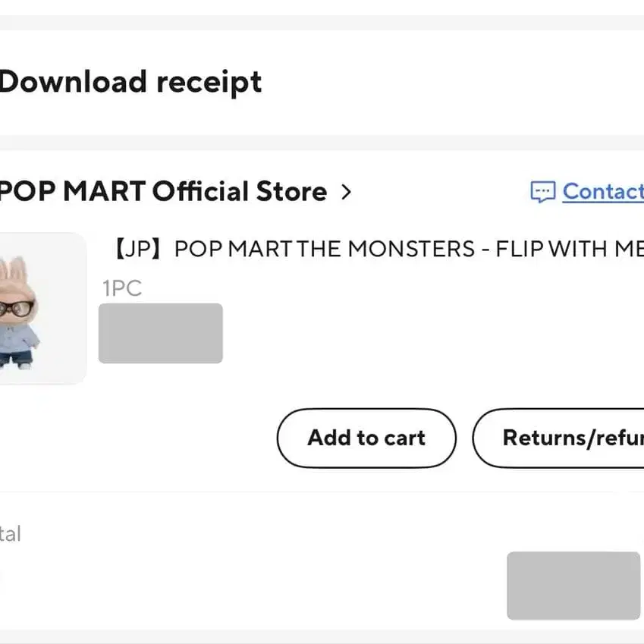The height and width of the screenshot is (644, 644).
Task: Click the gray band below Download receipt
Action: [x=322, y=142]
